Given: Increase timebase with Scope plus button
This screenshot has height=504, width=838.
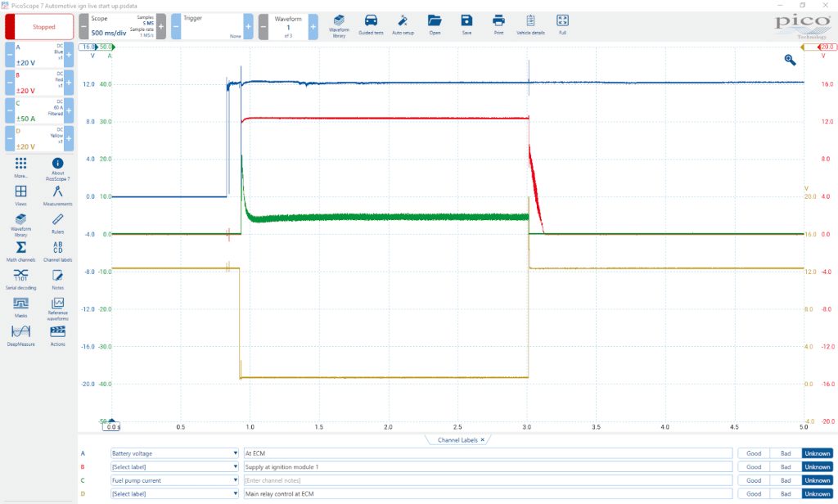Looking at the screenshot, I should click(161, 26).
